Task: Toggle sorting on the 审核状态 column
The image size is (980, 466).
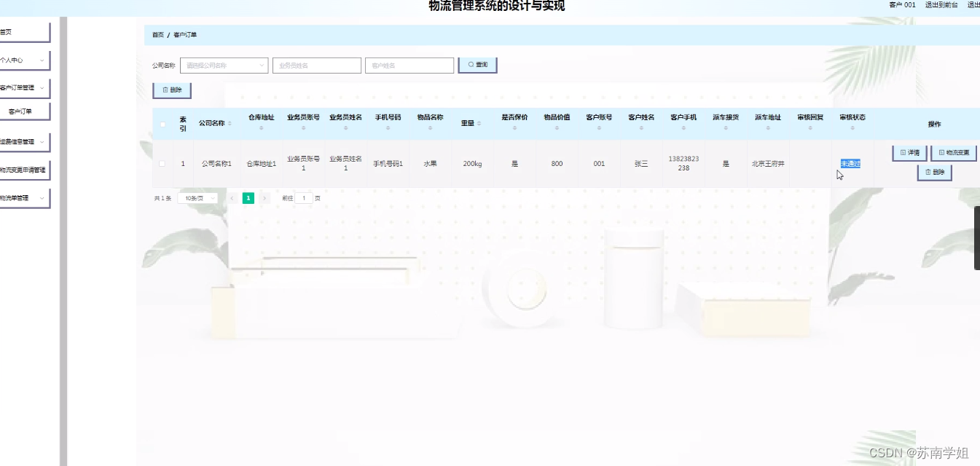Action: coord(852,130)
